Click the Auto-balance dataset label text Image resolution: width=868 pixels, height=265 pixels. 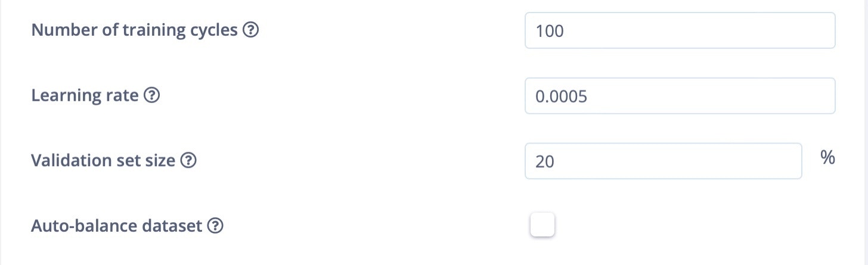coord(117,226)
